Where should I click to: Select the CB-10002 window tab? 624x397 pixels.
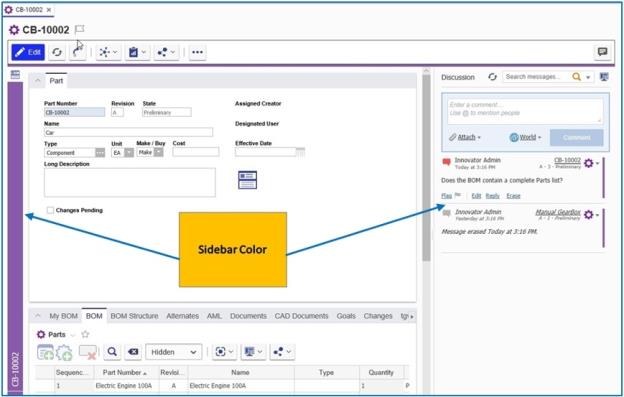coord(28,10)
